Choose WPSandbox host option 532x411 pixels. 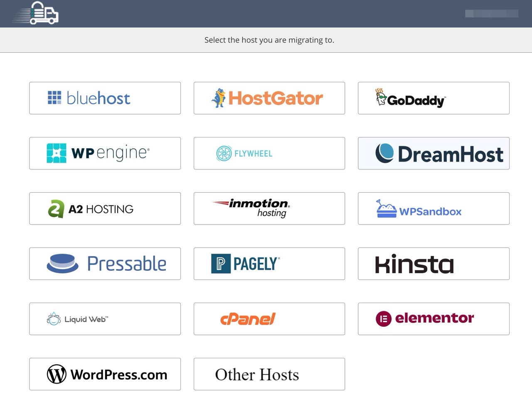(x=433, y=208)
